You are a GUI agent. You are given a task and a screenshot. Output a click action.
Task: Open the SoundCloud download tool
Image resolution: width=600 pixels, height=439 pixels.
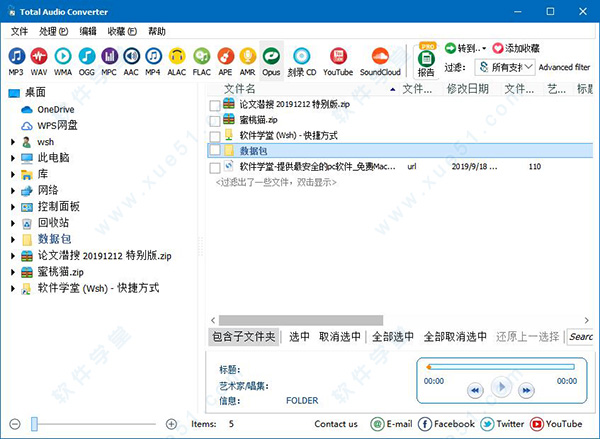coord(380,61)
